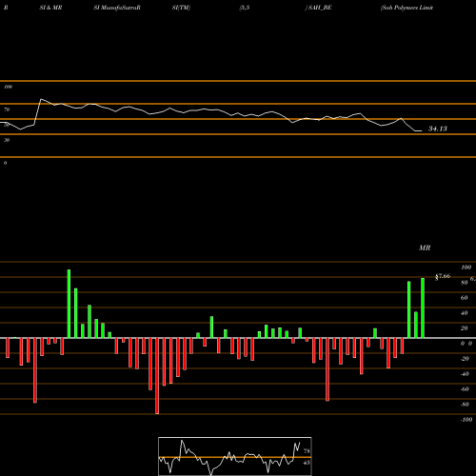Click the 'SI MunafaSutraR' header label
Image resolution: width=476 pixels, height=476 pixels.
point(117,8)
